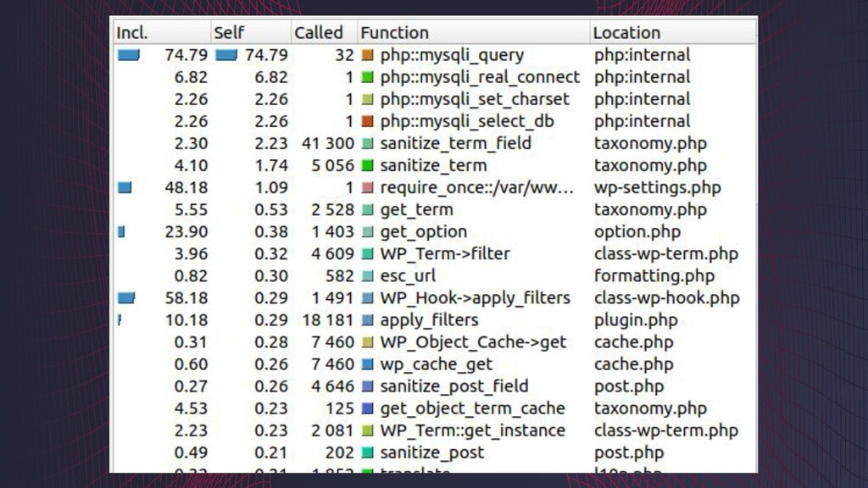Viewport: 868px width, 488px height.
Task: Click the icon beside get_option function
Action: tap(367, 231)
